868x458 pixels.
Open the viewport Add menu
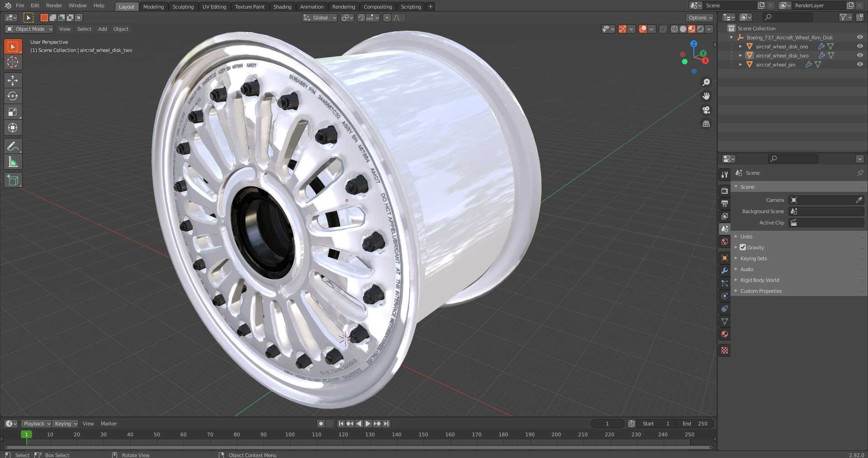point(103,29)
